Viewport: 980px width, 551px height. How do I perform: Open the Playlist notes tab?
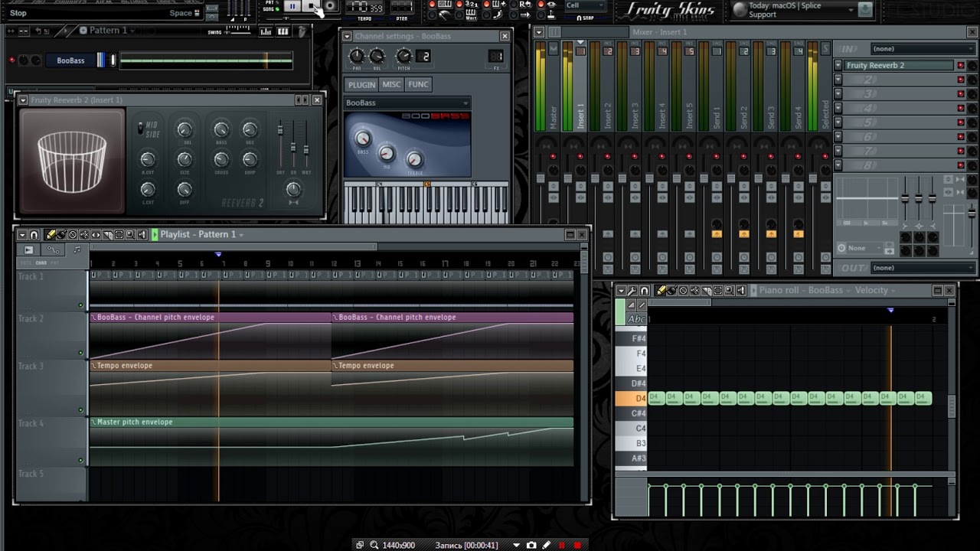pos(77,250)
